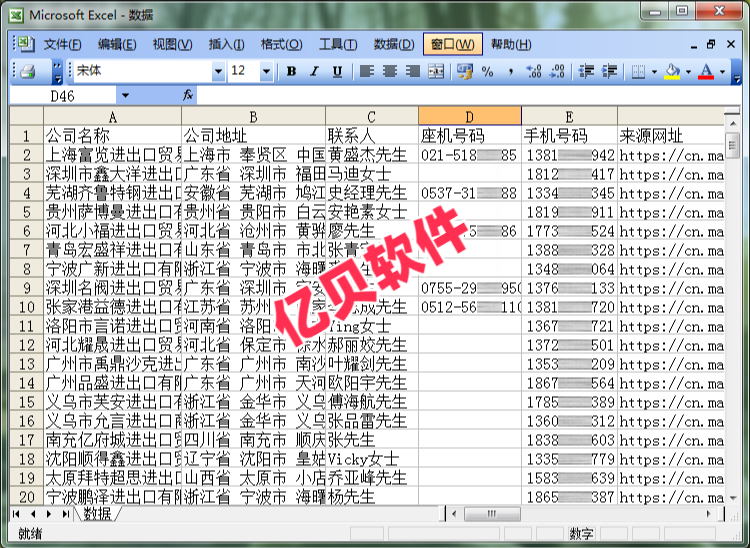The image size is (750, 548).
Task: Click the Print icon in toolbar
Action: point(28,72)
